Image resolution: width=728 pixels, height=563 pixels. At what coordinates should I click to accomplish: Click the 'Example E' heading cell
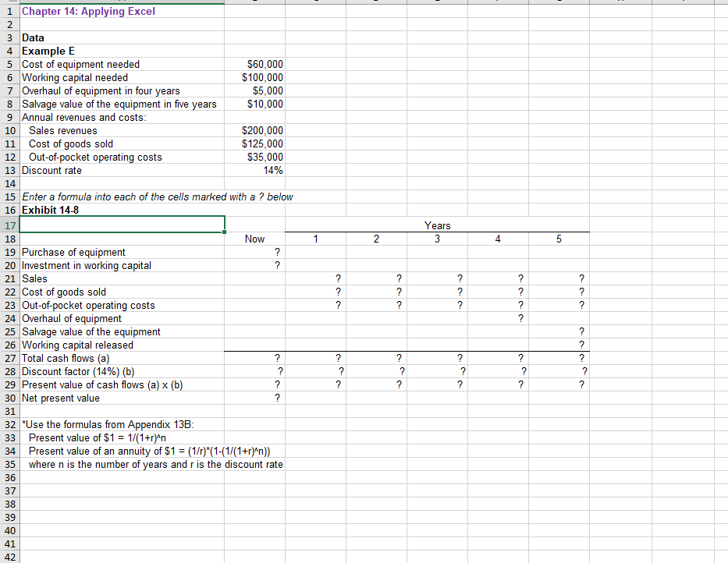[123, 51]
